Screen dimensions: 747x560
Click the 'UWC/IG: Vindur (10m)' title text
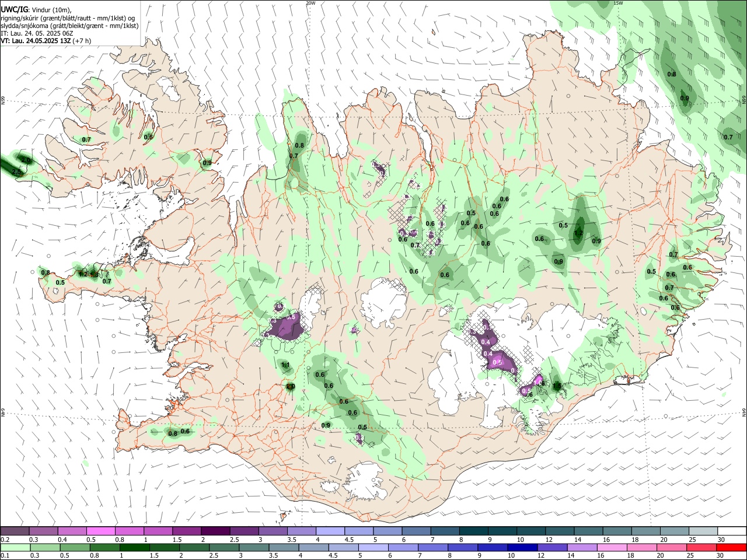[x=36, y=10]
